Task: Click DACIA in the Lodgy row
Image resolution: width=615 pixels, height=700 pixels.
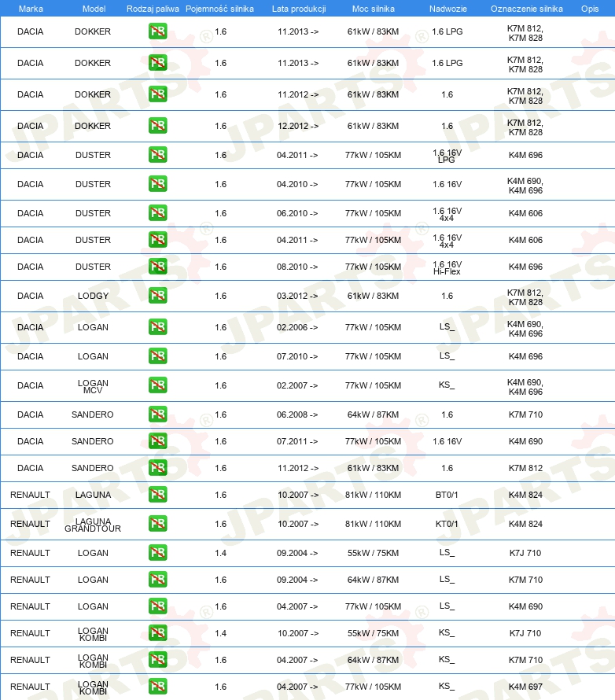Action: (30, 296)
